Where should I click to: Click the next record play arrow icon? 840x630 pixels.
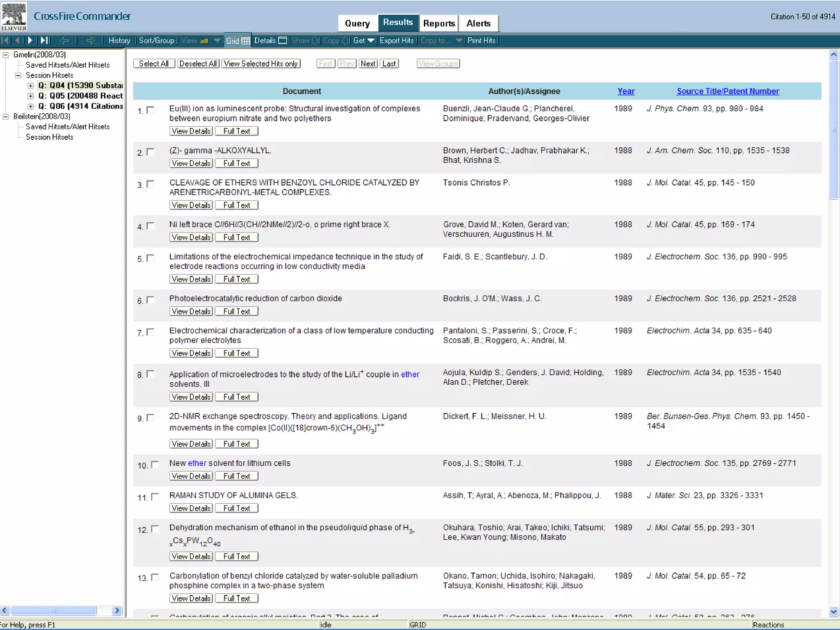click(x=30, y=40)
